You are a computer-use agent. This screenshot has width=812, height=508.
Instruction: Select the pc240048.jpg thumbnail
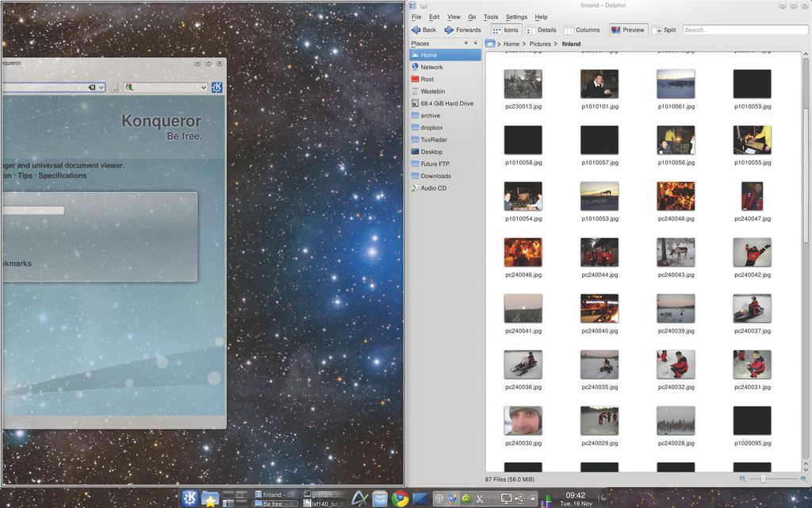point(676,197)
